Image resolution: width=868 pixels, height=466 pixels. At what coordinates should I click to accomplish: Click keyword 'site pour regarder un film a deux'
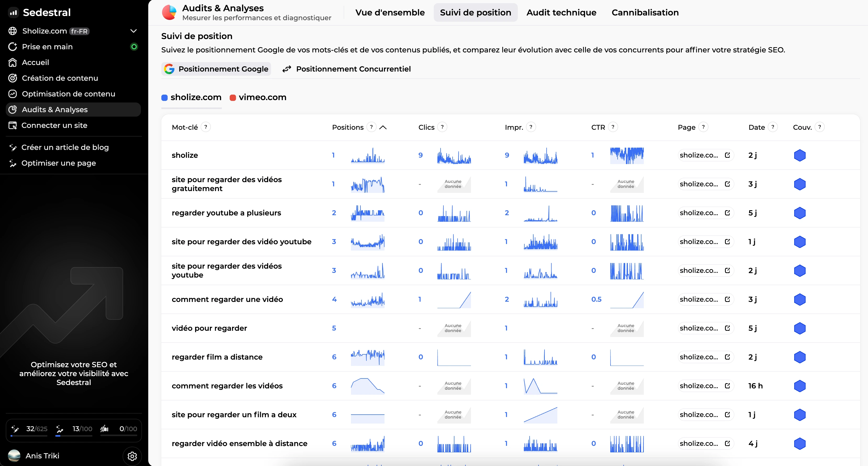coord(234,415)
